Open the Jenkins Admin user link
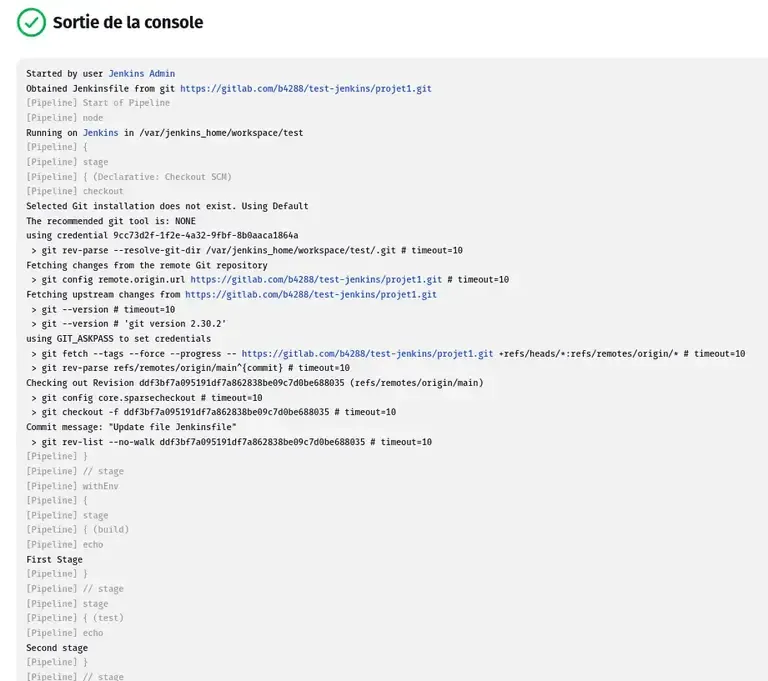 coord(141,74)
